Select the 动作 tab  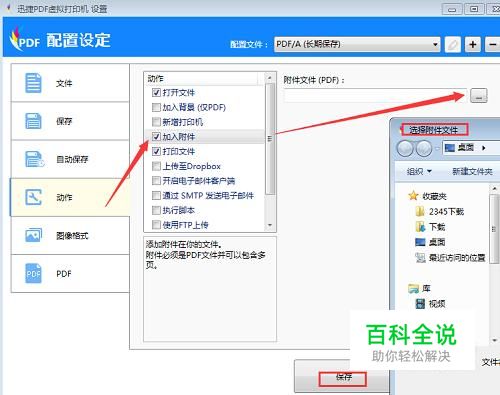tap(70, 197)
